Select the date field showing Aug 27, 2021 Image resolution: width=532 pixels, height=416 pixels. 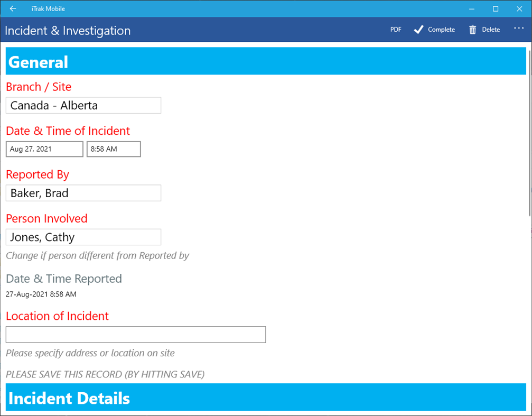pyautogui.click(x=44, y=149)
